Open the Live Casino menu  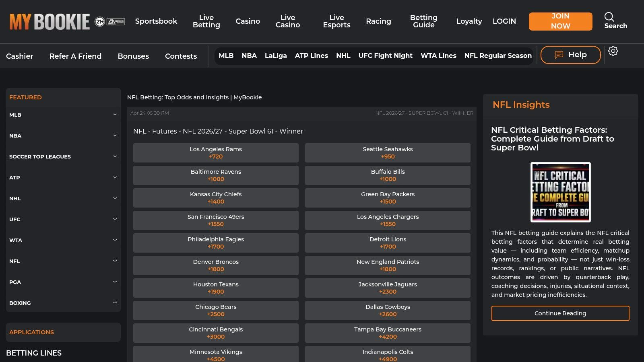pos(287,21)
